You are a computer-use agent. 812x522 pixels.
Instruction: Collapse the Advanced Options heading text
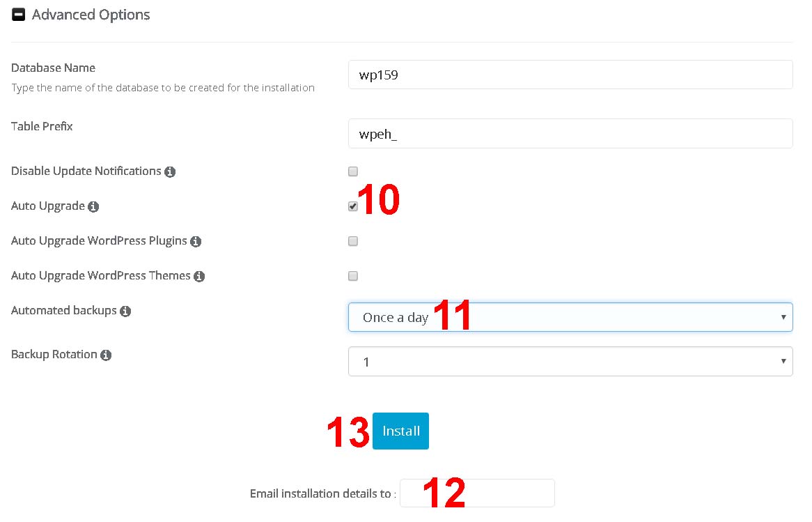coord(91,15)
